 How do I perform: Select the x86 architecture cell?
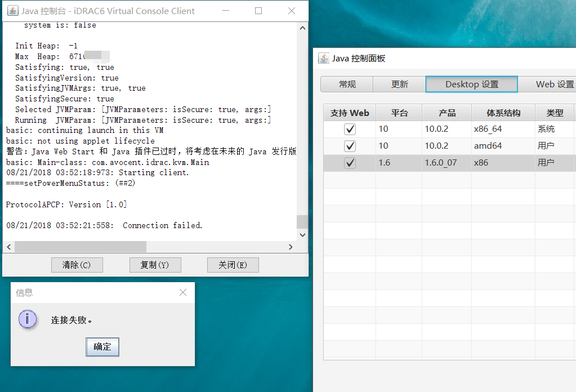(x=503, y=163)
